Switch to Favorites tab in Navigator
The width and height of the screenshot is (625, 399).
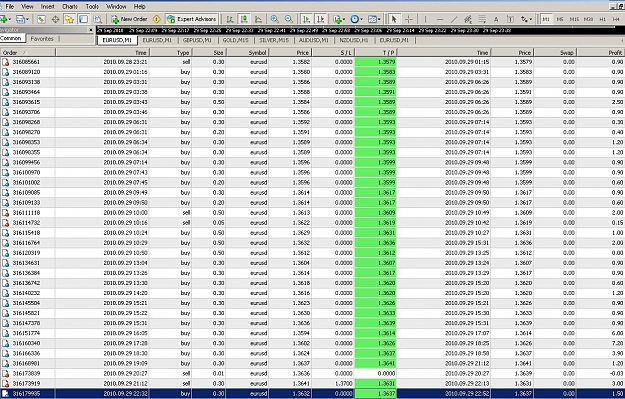(42, 39)
